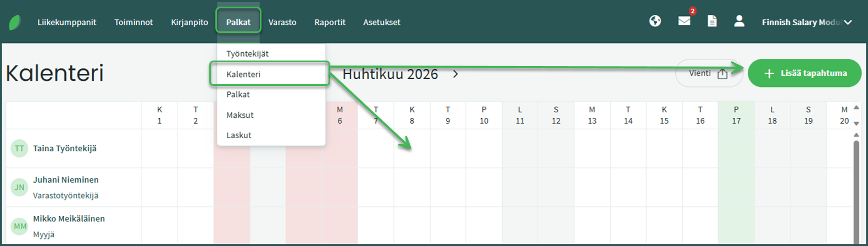The height and width of the screenshot is (246, 868).
Task: Choose Työntekijät in the dropdown menu
Action: 247,54
